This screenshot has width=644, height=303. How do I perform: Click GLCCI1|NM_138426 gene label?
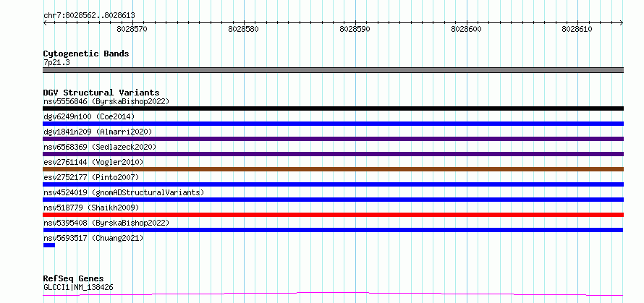coord(78,287)
